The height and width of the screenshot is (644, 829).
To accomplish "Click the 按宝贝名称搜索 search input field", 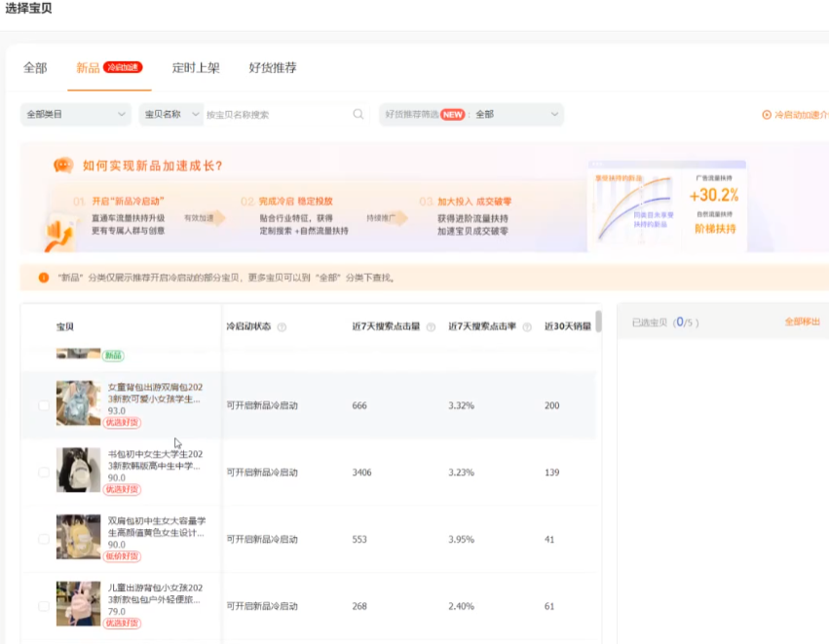I will (277, 114).
